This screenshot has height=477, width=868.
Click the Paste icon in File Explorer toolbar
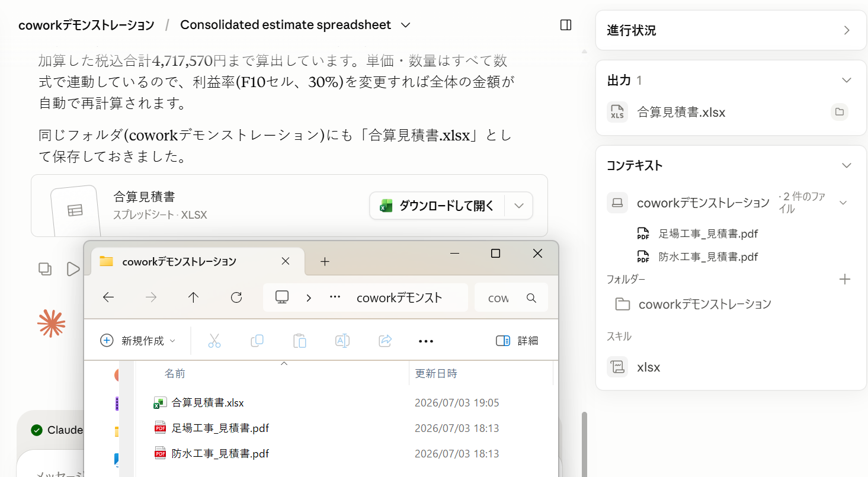(300, 341)
